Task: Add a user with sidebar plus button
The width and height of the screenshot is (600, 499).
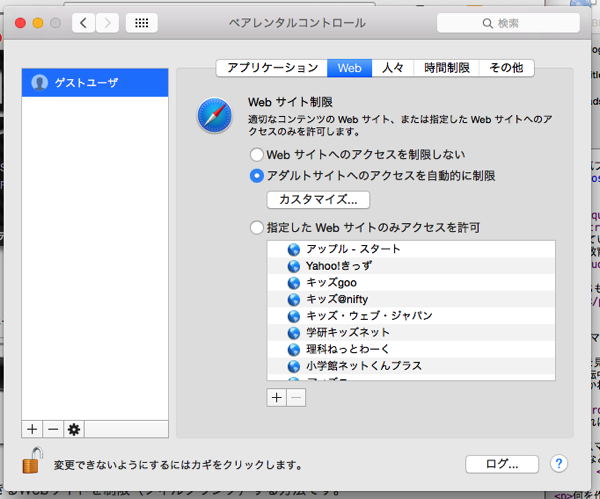Action: 32,429
